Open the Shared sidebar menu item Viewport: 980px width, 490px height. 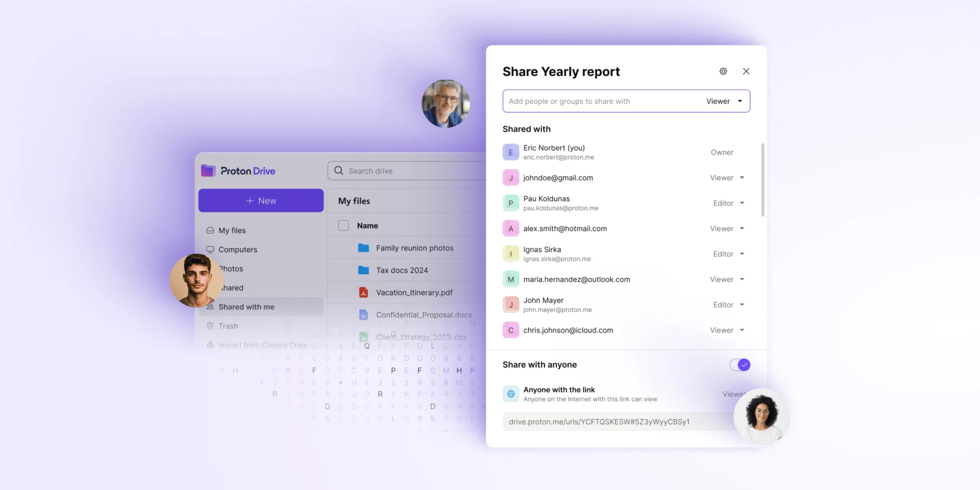[x=230, y=288]
